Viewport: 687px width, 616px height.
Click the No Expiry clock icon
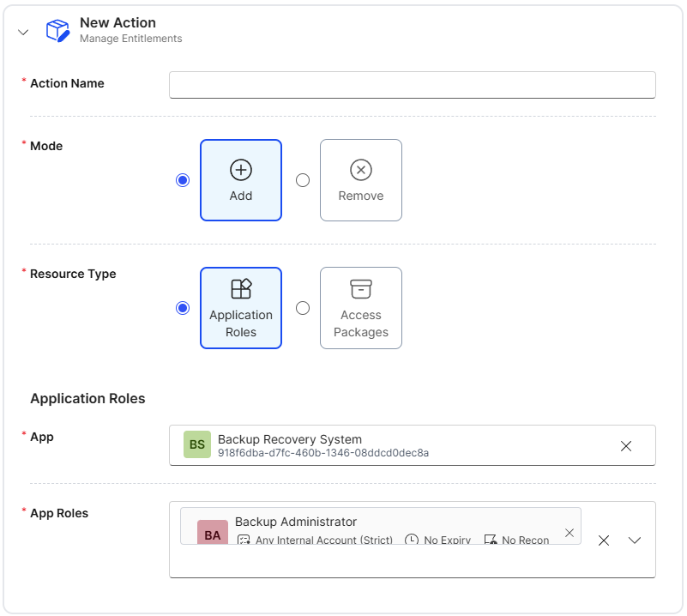click(412, 541)
